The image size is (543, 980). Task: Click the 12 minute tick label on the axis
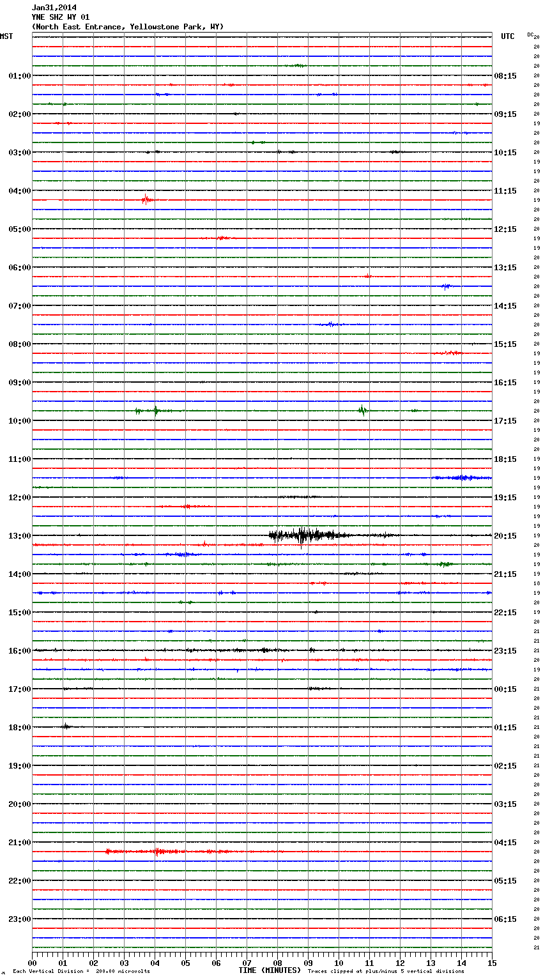pyautogui.click(x=400, y=963)
